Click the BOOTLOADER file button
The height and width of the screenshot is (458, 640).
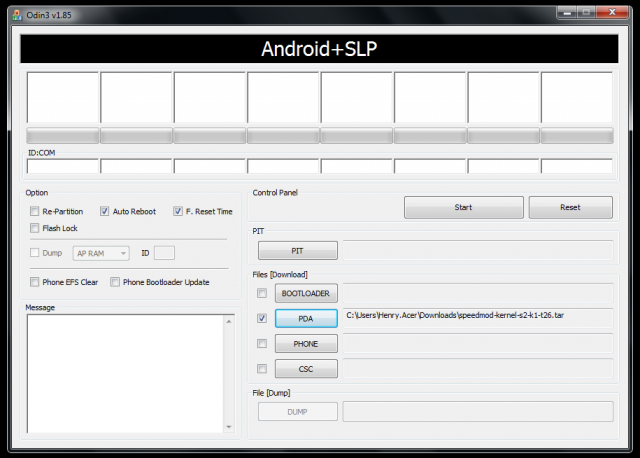(306, 293)
